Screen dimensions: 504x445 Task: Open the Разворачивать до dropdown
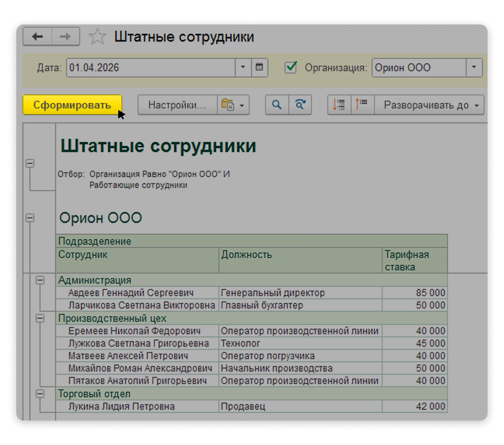pyautogui.click(x=429, y=105)
